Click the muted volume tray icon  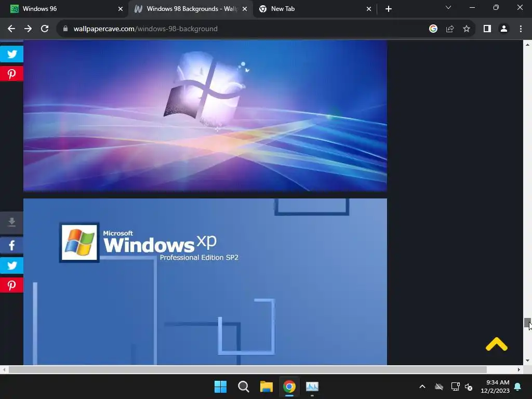point(469,387)
